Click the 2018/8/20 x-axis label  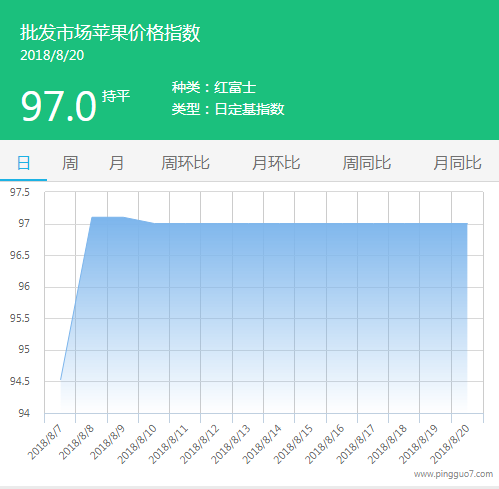click(x=450, y=445)
